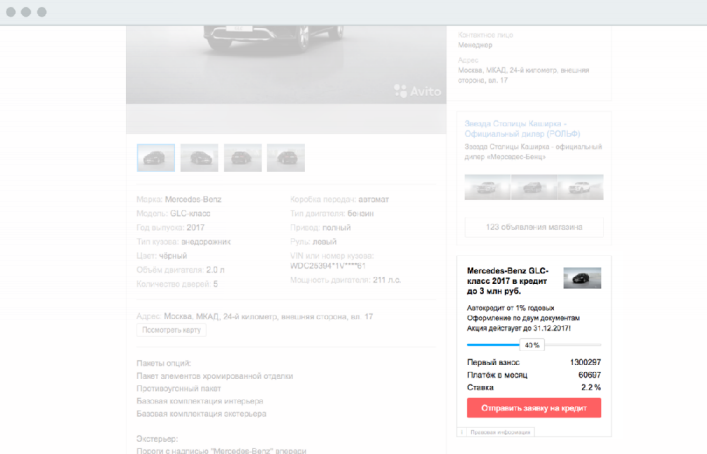The height and width of the screenshot is (454, 707).
Task: Click the "Противоугонный пакет" line
Action: coord(179,388)
